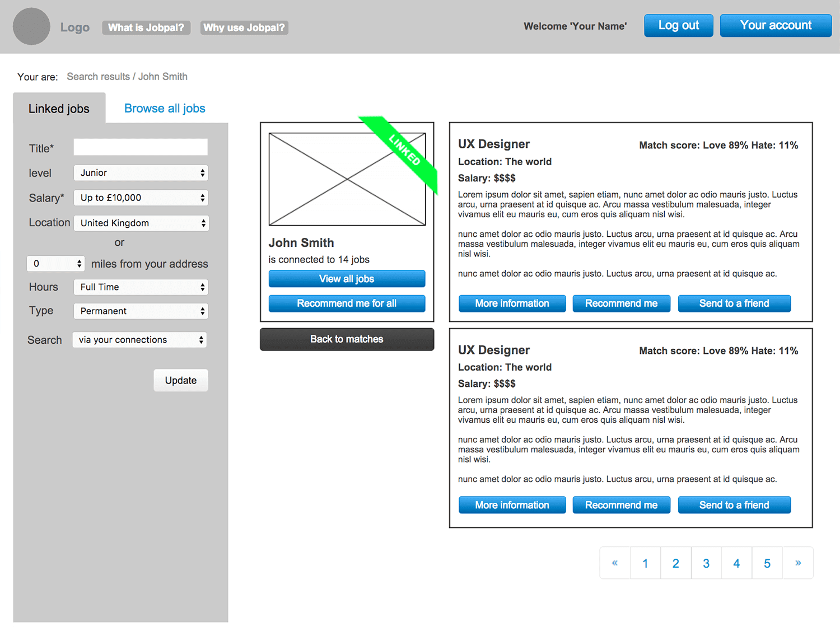Click Send to a friend on first job card

(x=734, y=303)
